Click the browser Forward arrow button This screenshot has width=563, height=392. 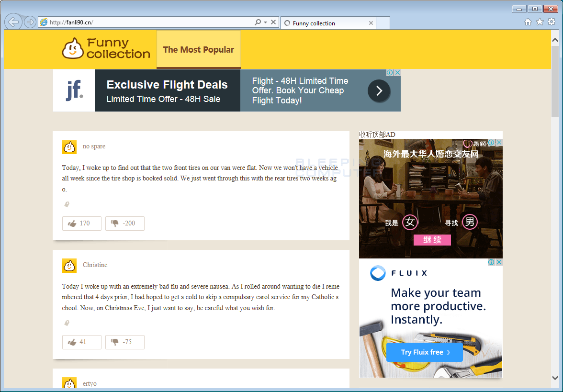tap(30, 22)
